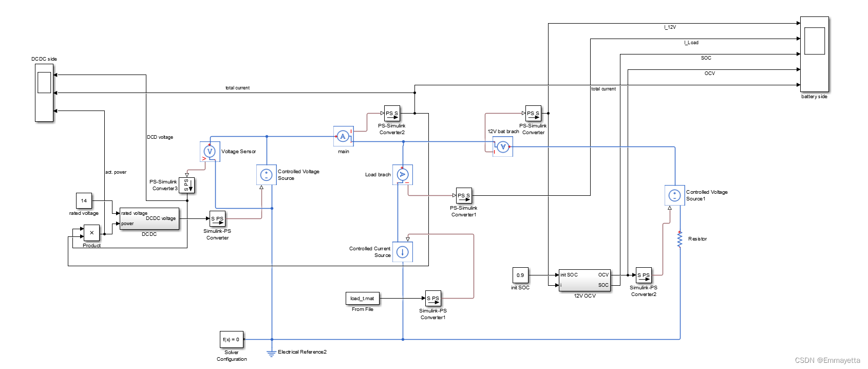Click the main current sensor block
The image size is (868, 369).
[x=343, y=136]
